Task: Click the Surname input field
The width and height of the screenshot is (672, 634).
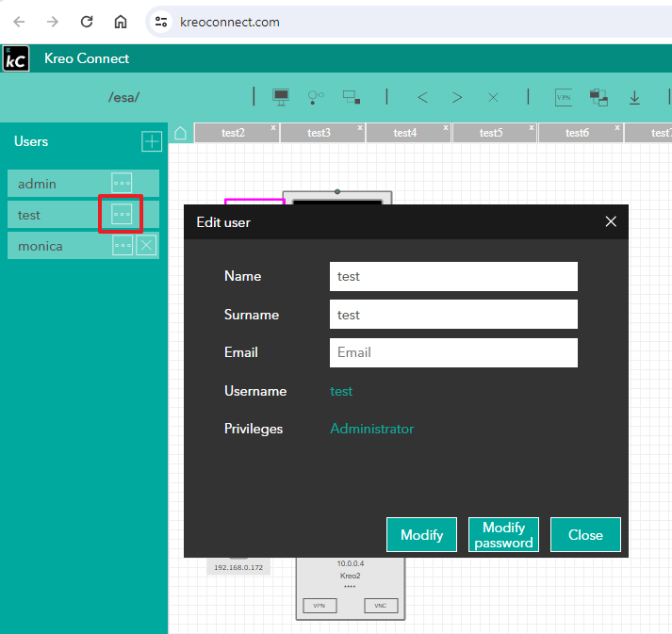Action: point(453,315)
